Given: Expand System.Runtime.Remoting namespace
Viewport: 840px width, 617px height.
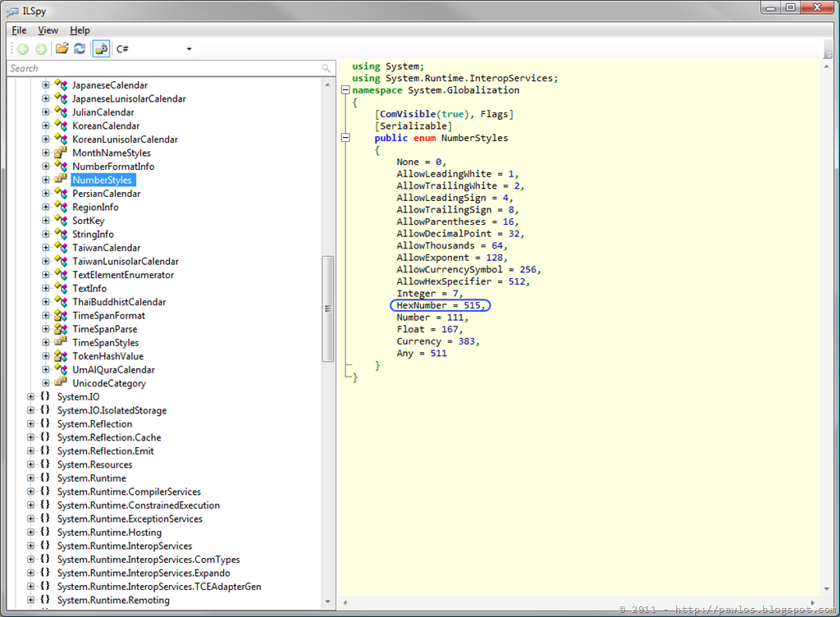Looking at the screenshot, I should click(x=30, y=601).
